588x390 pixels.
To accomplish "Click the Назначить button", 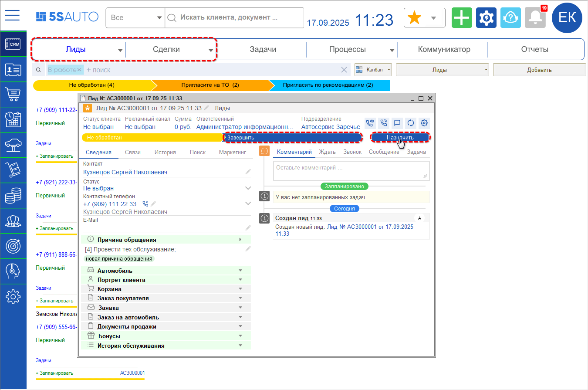I will (400, 137).
